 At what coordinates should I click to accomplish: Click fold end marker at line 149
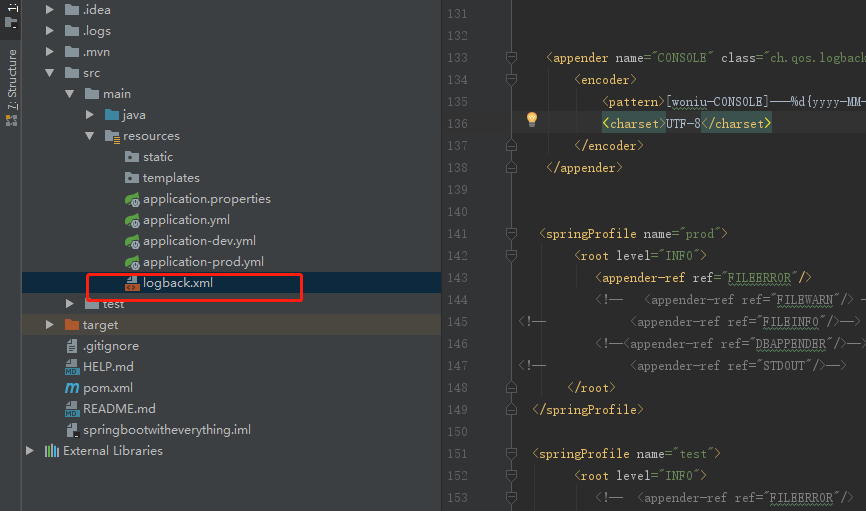(511, 409)
